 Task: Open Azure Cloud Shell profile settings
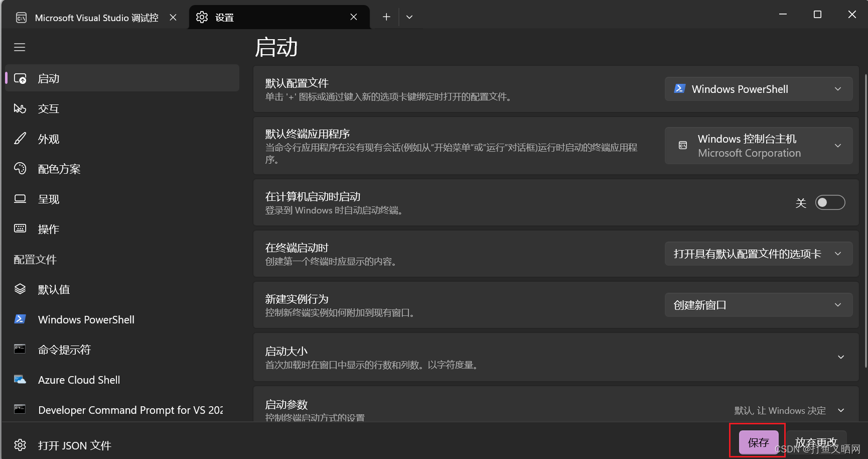click(x=122, y=380)
